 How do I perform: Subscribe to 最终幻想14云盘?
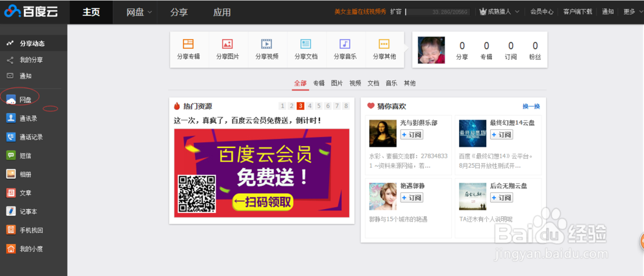point(501,134)
